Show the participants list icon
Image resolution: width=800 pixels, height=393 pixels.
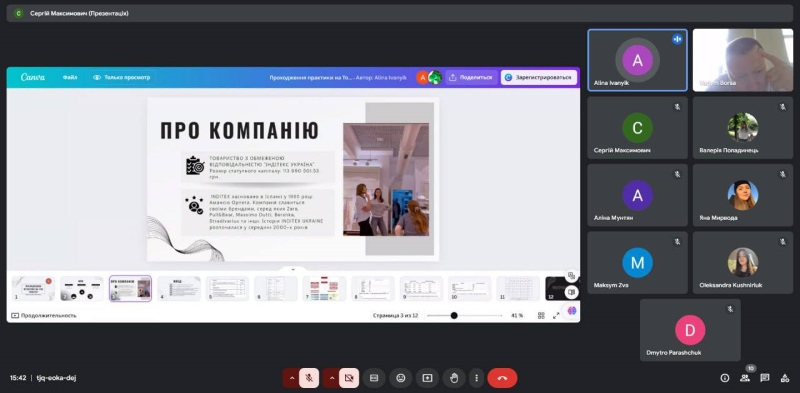point(745,378)
